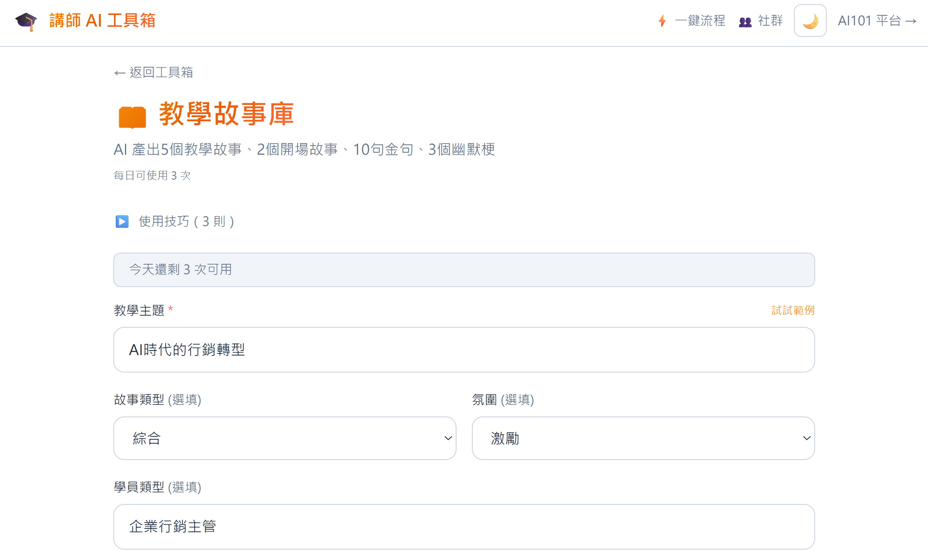Expand the 使用技巧 tips section
This screenshot has width=928, height=560.
coord(186,222)
